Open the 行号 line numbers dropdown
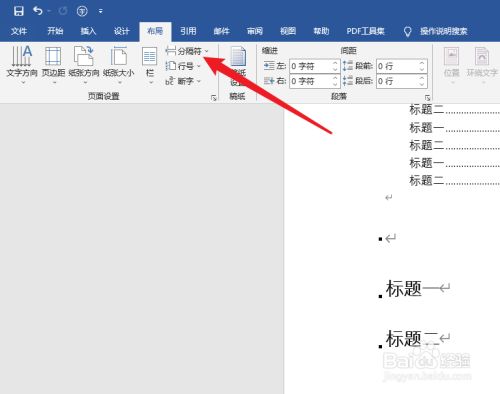 pyautogui.click(x=183, y=66)
